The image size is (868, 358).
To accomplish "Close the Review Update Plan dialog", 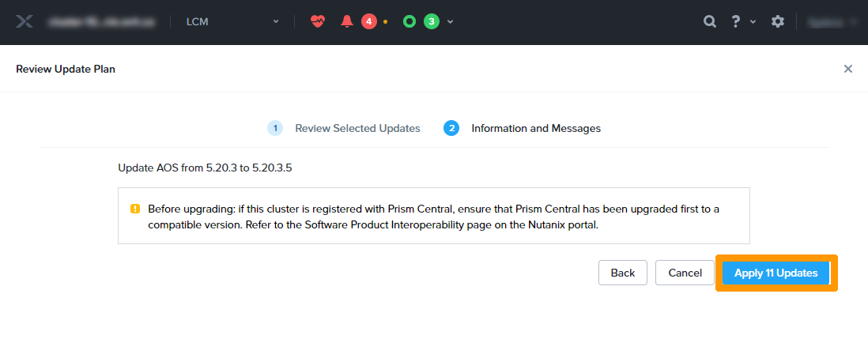I will (x=848, y=69).
